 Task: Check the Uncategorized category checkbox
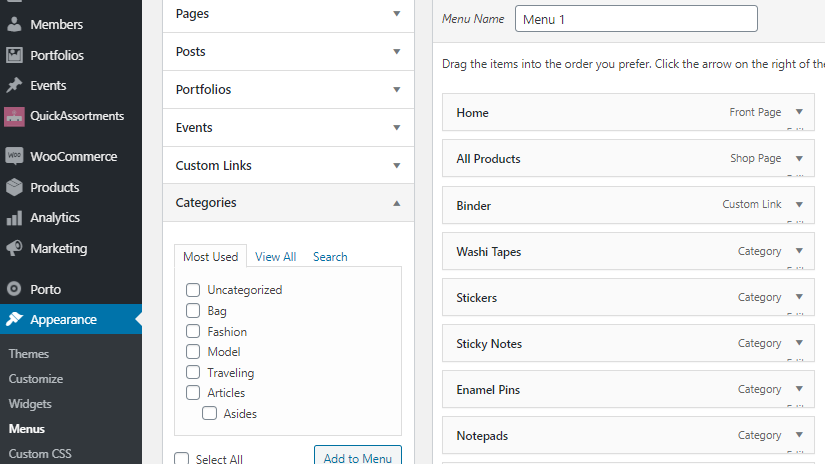[193, 290]
